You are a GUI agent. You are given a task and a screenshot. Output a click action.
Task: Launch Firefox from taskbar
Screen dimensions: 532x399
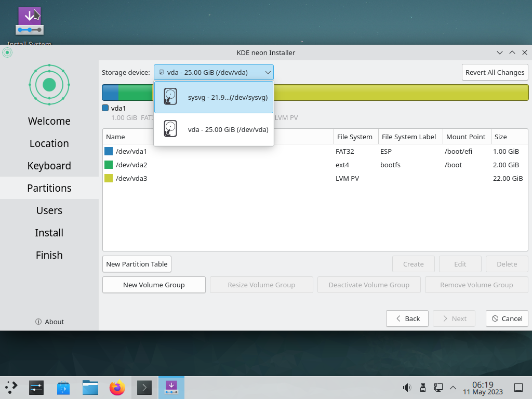[117, 388]
